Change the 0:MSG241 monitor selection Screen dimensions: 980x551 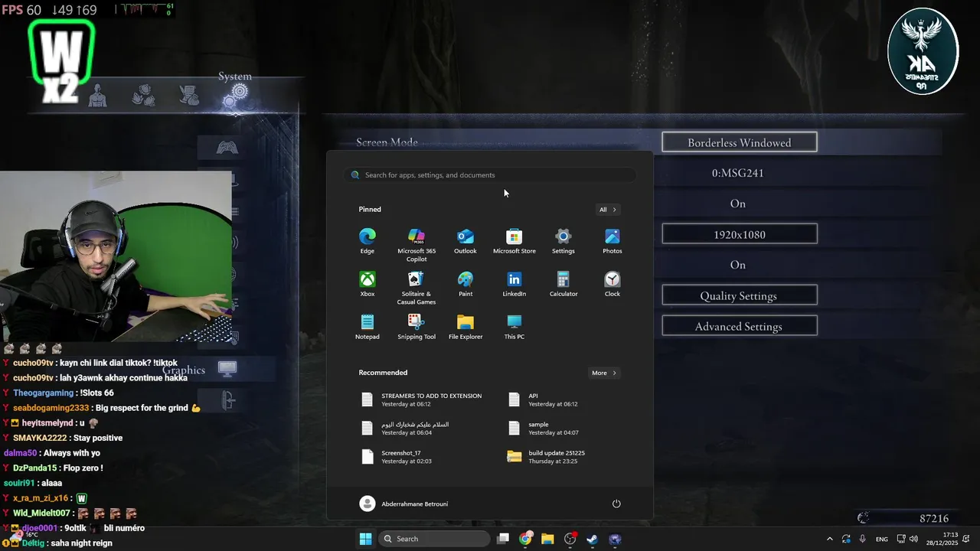(738, 173)
